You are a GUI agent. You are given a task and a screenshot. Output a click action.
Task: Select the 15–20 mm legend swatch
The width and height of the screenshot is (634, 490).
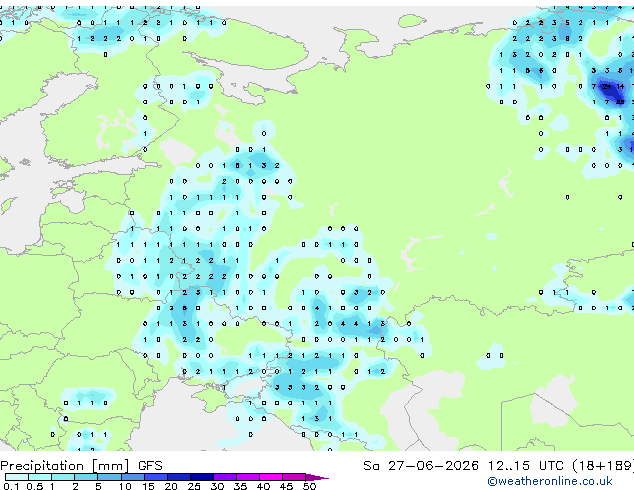click(x=155, y=477)
